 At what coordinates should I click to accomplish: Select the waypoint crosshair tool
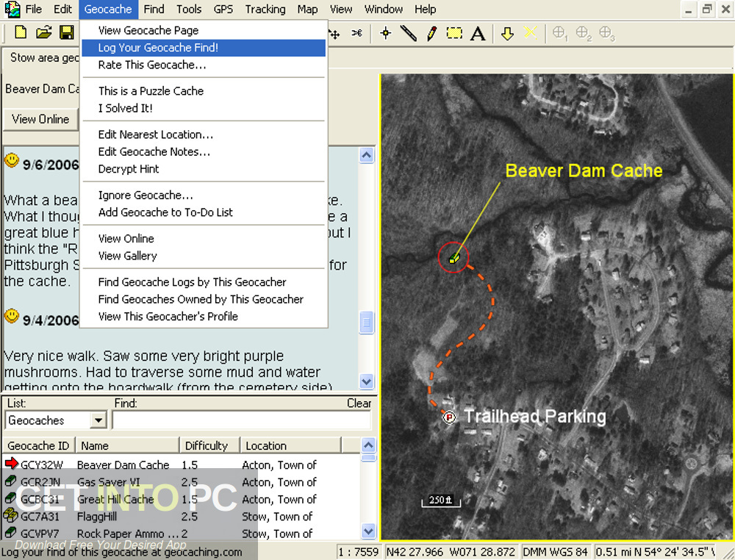click(x=386, y=33)
